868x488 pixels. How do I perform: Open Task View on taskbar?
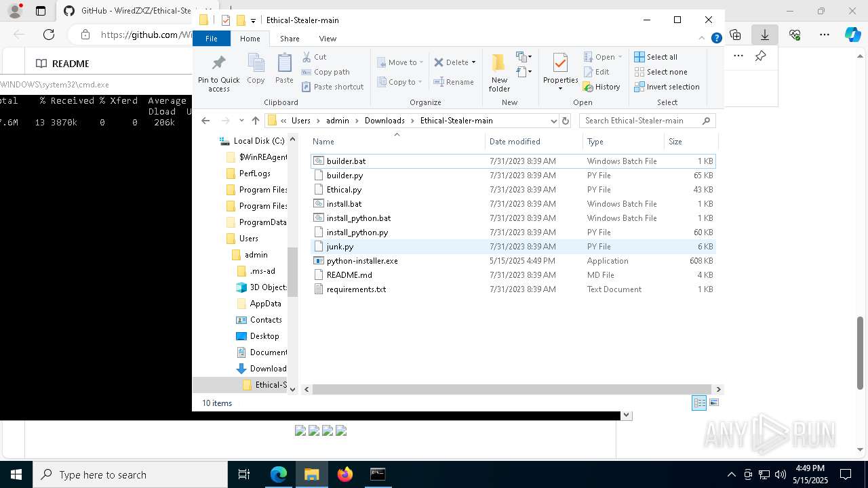pyautogui.click(x=244, y=474)
